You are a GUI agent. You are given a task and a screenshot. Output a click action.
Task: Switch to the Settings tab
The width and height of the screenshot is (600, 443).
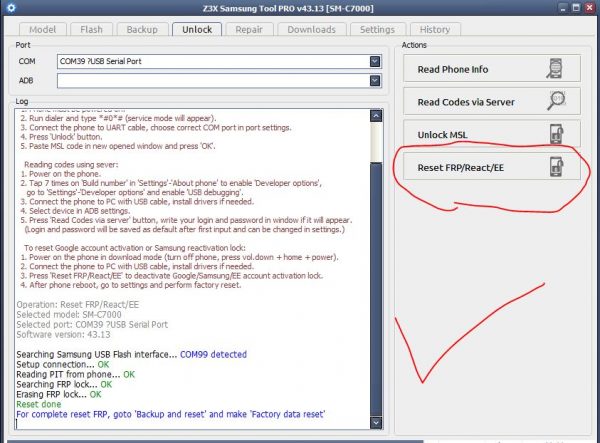coord(377,29)
